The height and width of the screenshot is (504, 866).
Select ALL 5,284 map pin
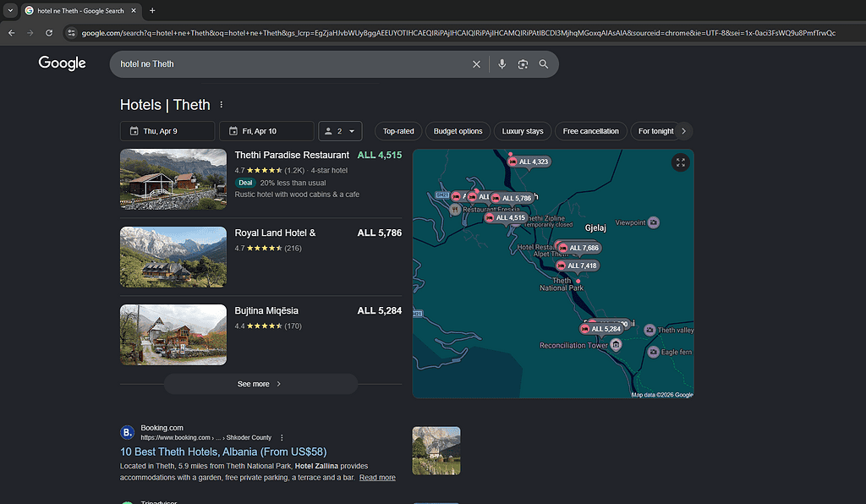pyautogui.click(x=601, y=329)
